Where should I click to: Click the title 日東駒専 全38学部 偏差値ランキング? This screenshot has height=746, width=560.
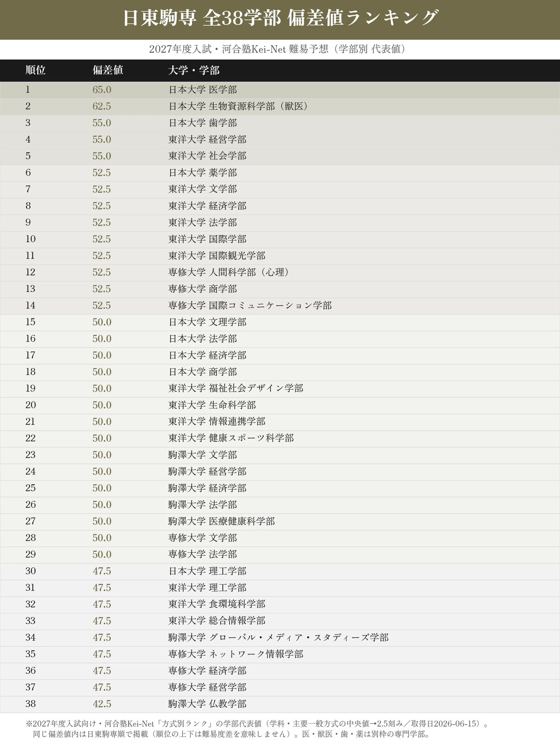tap(281, 18)
